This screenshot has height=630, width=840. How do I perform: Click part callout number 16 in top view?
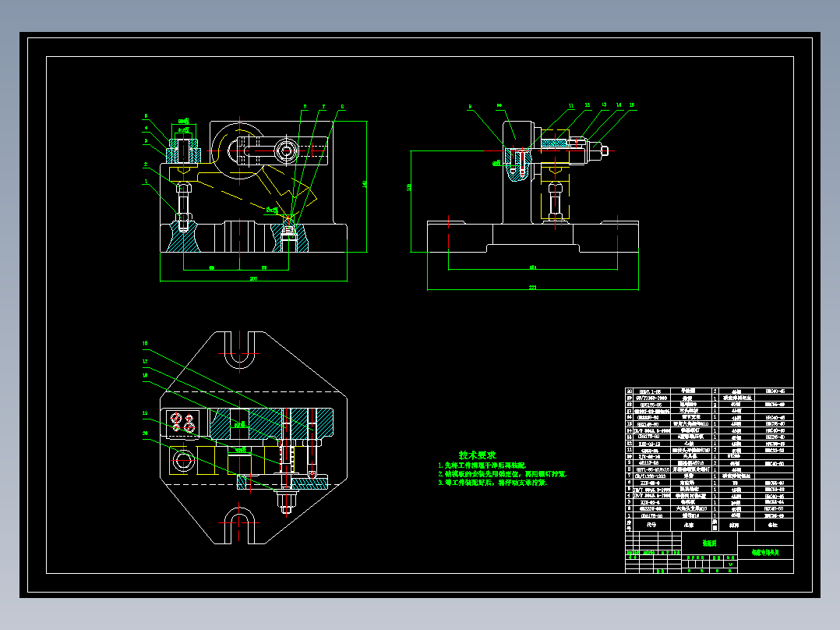[x=145, y=343]
